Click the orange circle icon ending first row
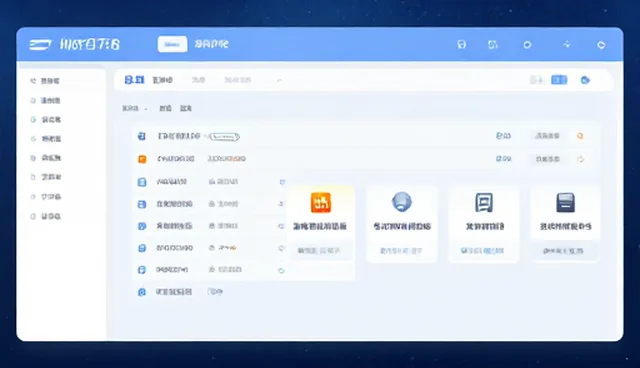The width and height of the screenshot is (640, 368). pos(580,136)
